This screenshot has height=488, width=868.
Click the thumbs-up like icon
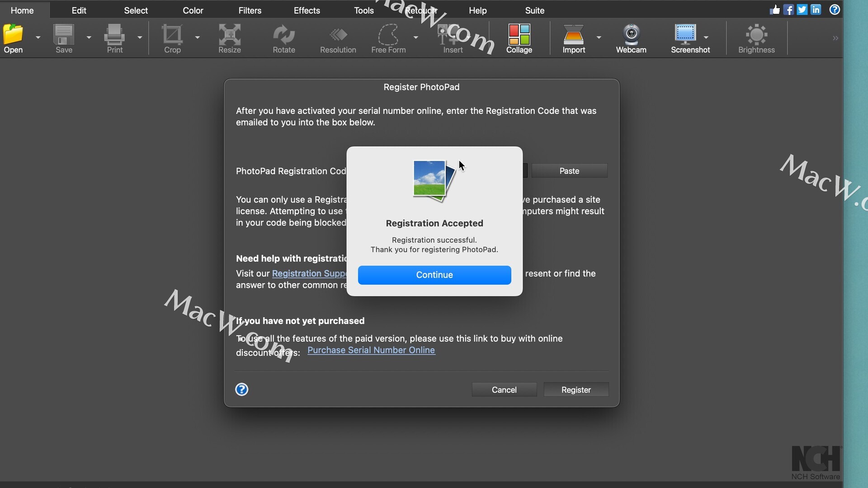[x=775, y=10]
